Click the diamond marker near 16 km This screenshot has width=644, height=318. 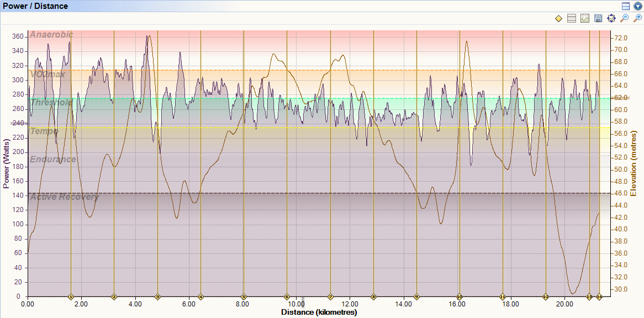click(459, 296)
